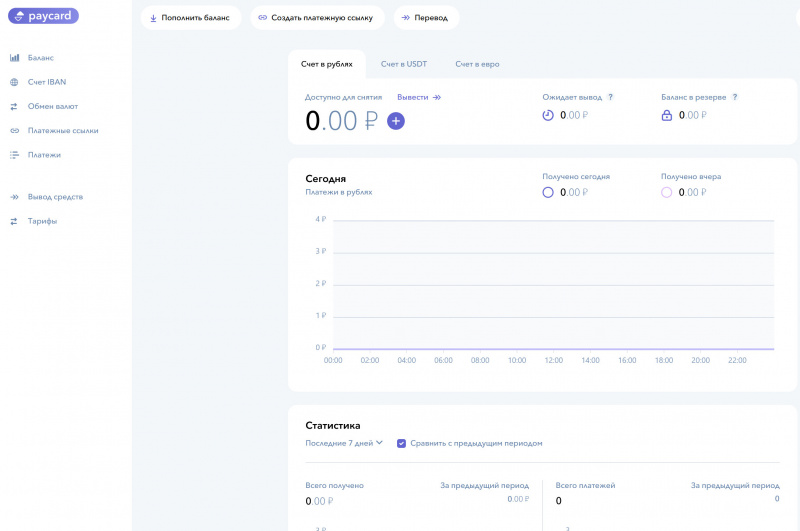Open Тарифы in the sidebar

point(42,221)
